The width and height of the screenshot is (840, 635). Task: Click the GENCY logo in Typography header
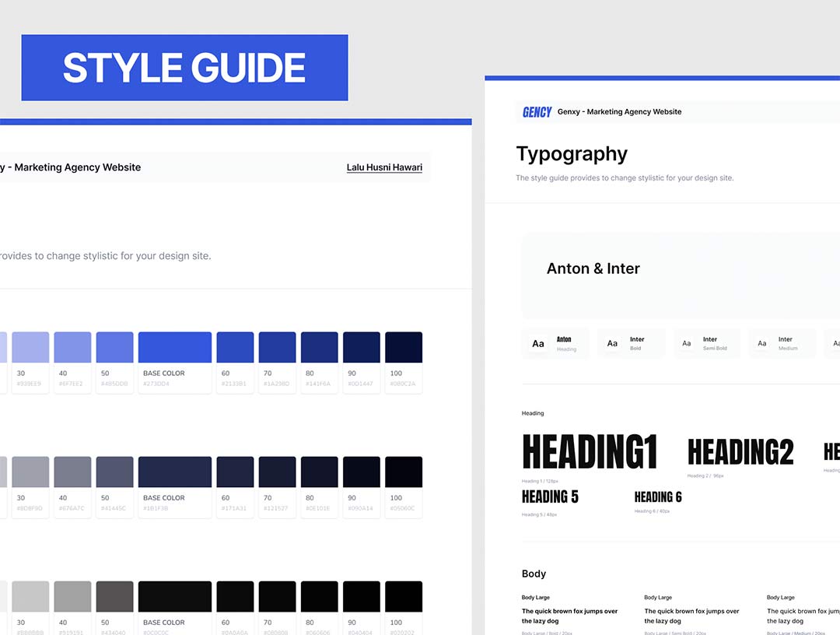(537, 112)
